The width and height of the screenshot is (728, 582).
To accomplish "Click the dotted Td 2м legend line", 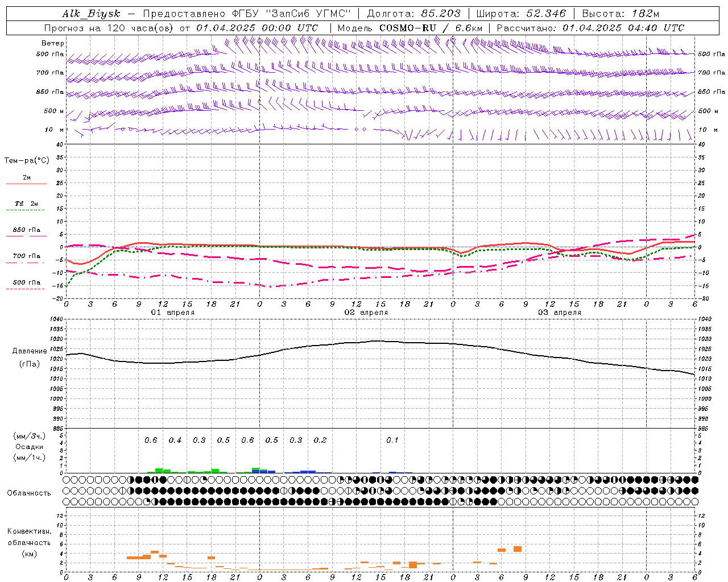I will pyautogui.click(x=26, y=210).
